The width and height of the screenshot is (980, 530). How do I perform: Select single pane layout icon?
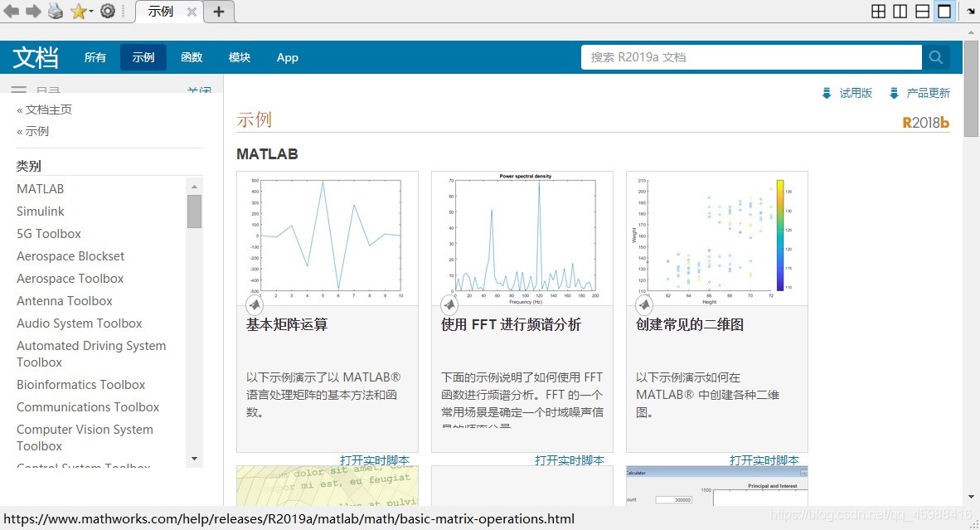coord(944,12)
